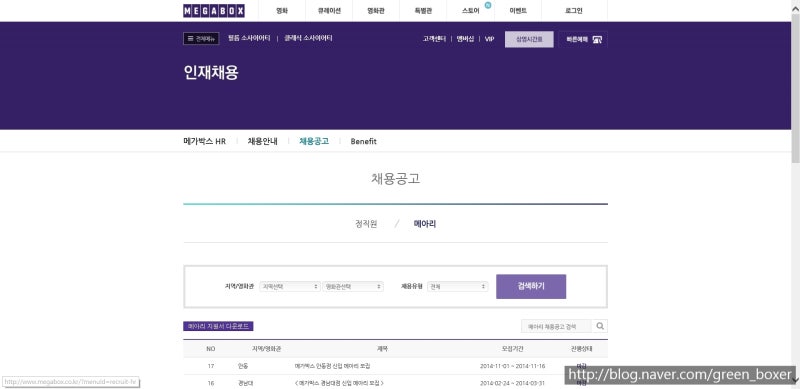Select the 정직원 sub-tab
This screenshot has height=389, width=800.
tap(366, 224)
